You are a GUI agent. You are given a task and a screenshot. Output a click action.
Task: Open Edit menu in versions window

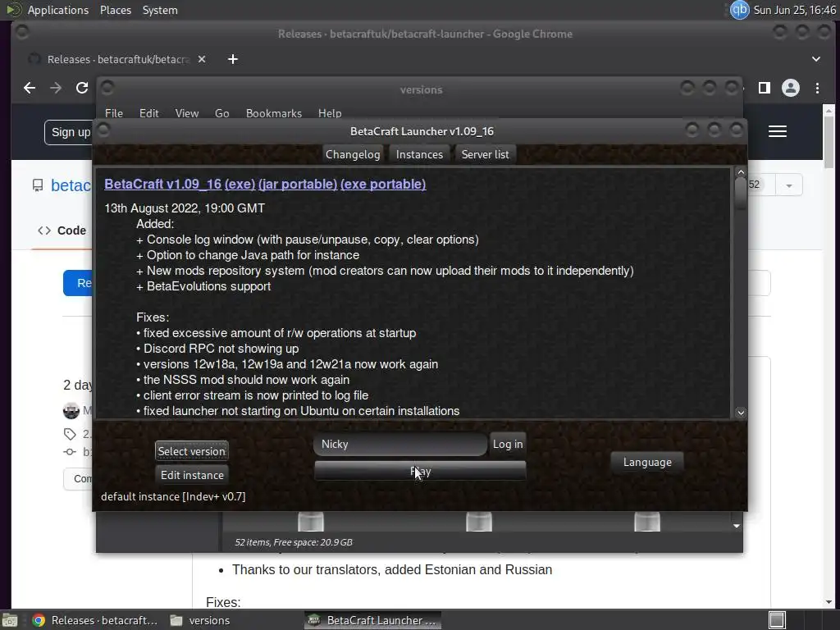[x=149, y=113]
